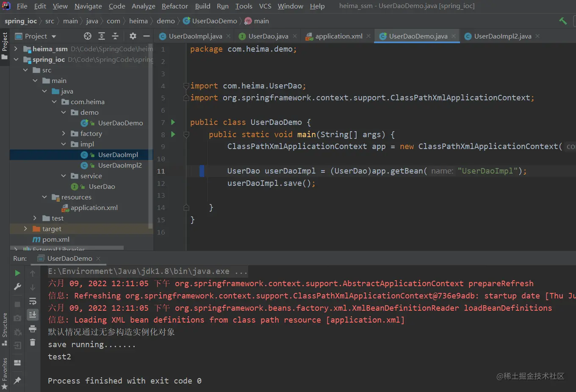This screenshot has width=576, height=392.
Task: Collapse the resources folder
Action: pos(44,197)
